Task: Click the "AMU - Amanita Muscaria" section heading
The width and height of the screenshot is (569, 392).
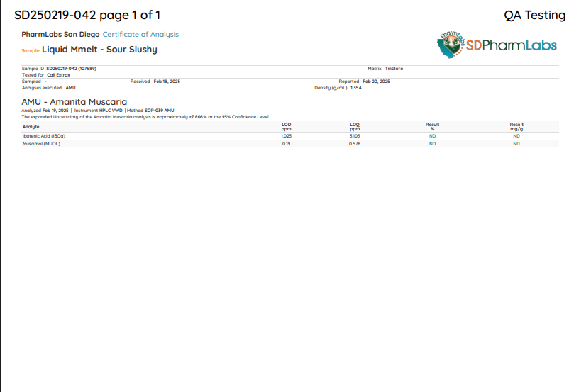Action: coord(74,102)
